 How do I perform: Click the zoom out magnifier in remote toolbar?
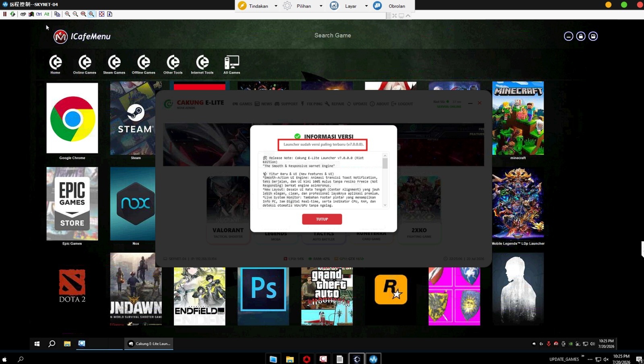[75, 14]
